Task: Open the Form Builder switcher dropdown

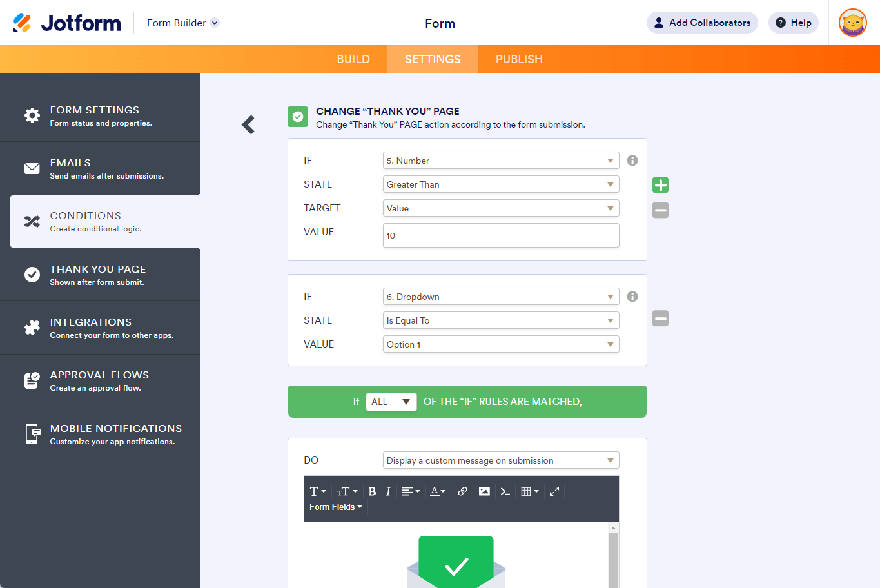Action: click(183, 23)
